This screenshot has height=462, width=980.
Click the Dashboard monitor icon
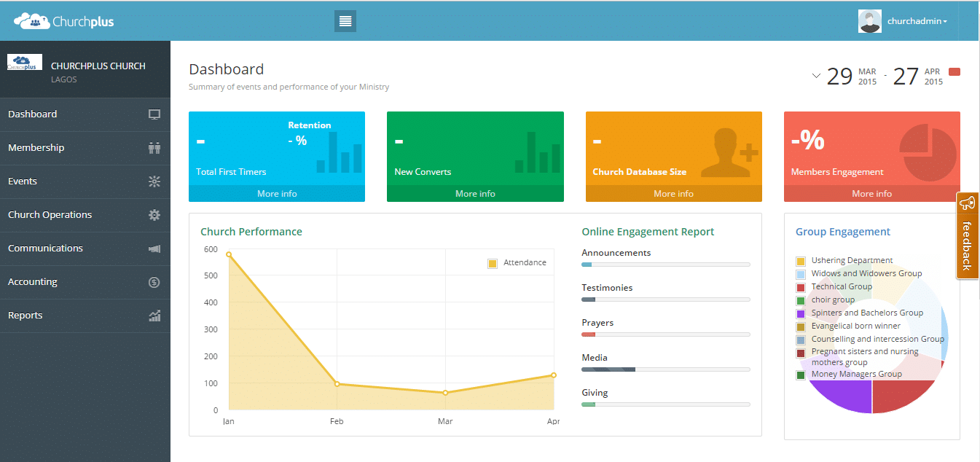(154, 114)
